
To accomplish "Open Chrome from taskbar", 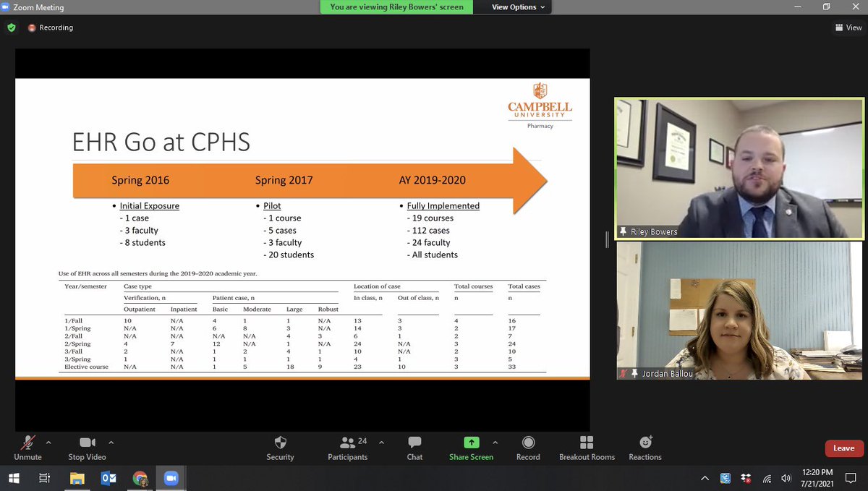I will pos(140,478).
